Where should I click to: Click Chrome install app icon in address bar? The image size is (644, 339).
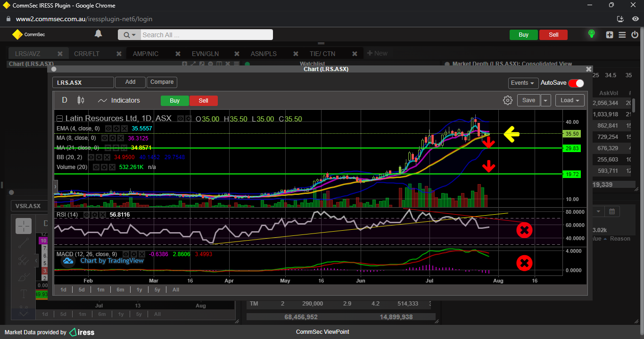coord(620,19)
